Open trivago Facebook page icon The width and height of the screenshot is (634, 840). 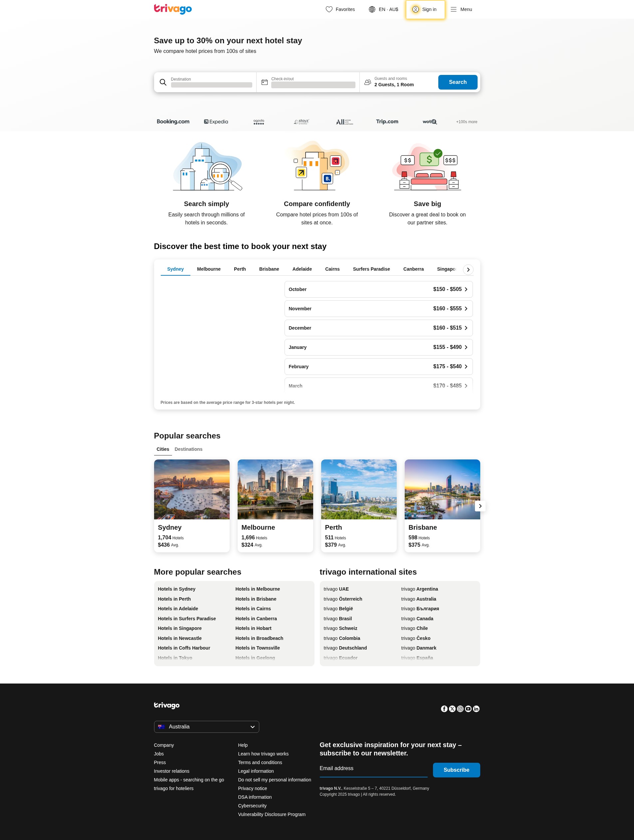[444, 708]
